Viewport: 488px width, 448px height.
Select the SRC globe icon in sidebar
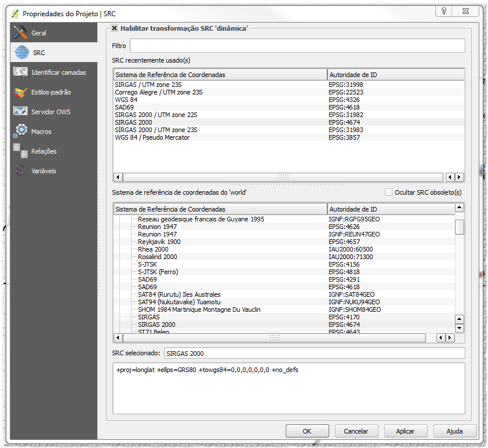[21, 53]
